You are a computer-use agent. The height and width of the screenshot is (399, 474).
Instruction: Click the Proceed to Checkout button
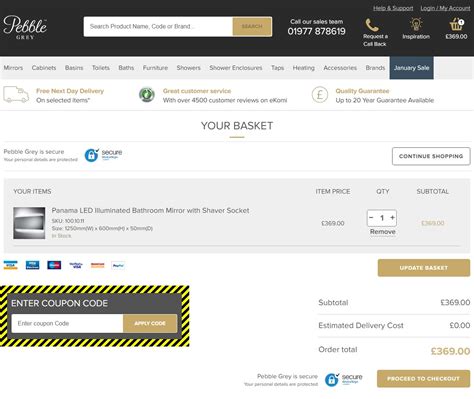(423, 379)
